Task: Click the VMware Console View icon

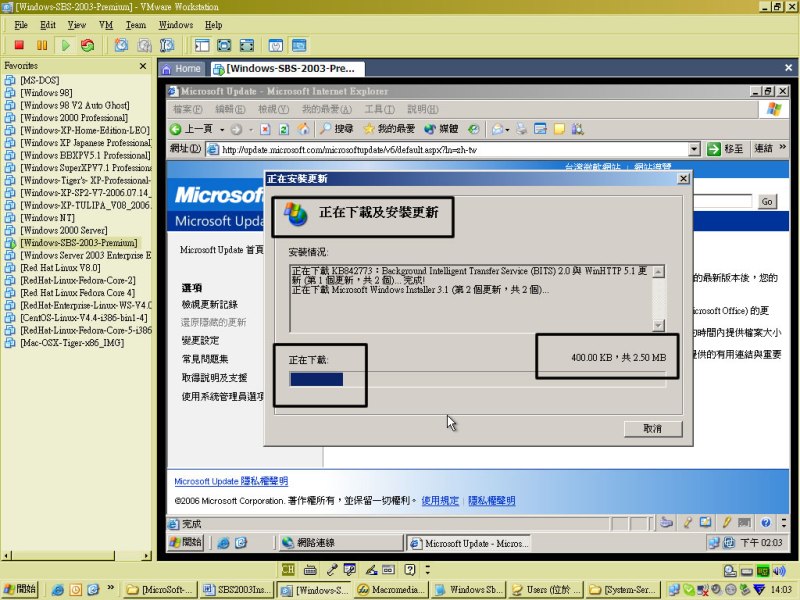Action: point(299,45)
